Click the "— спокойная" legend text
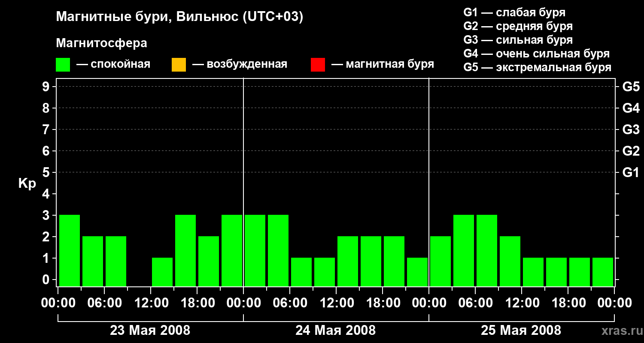The image size is (644, 343). pos(113,64)
